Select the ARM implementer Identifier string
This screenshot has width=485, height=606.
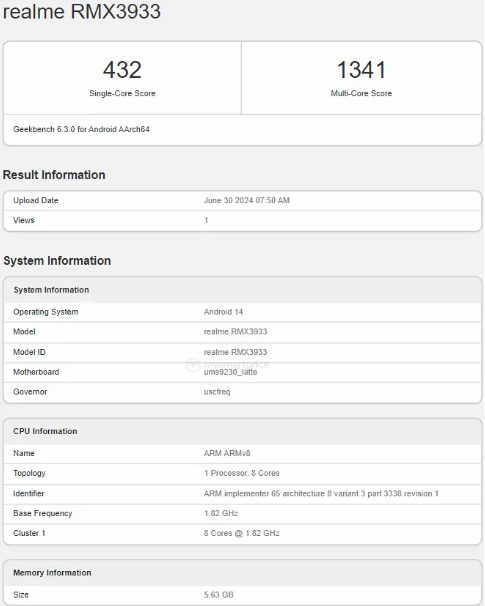(321, 494)
